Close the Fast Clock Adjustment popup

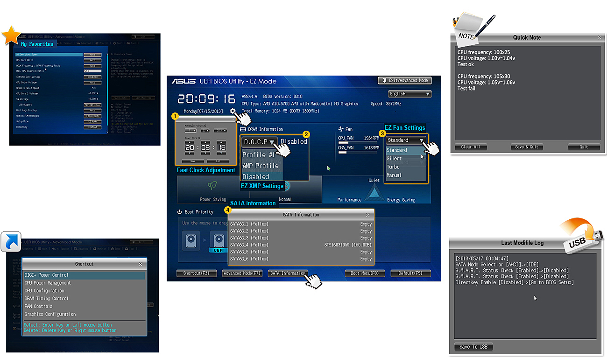point(233,119)
